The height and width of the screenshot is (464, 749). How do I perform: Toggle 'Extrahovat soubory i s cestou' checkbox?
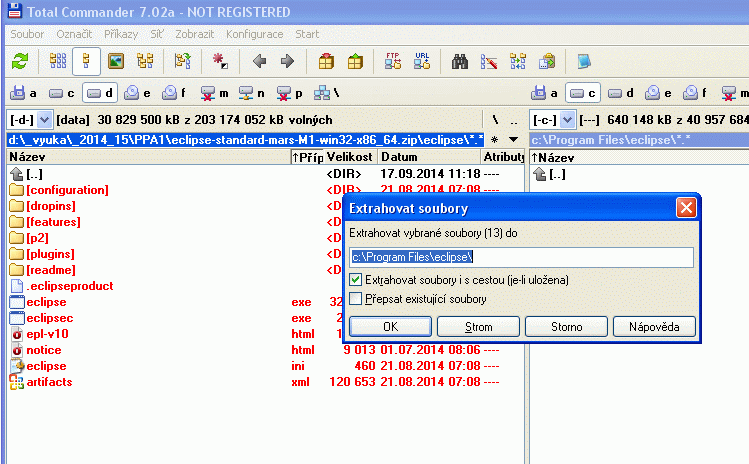point(355,280)
